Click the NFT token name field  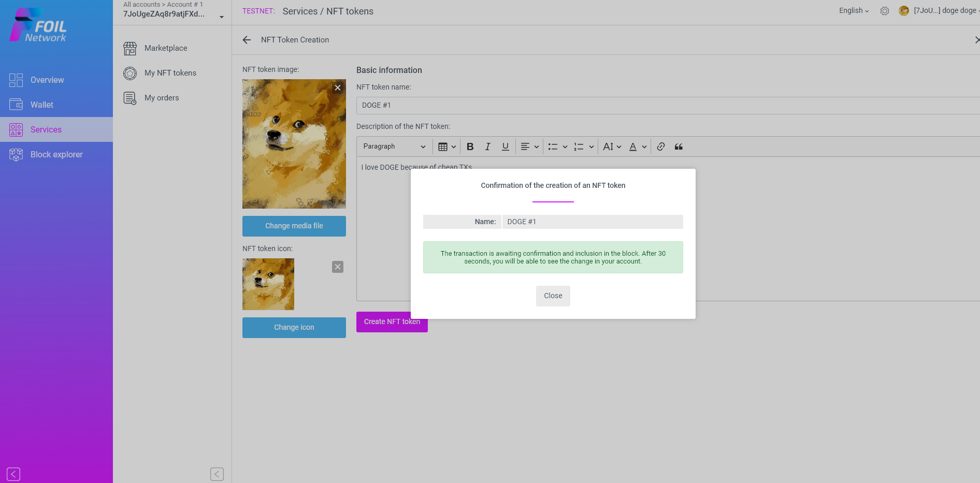(668, 106)
